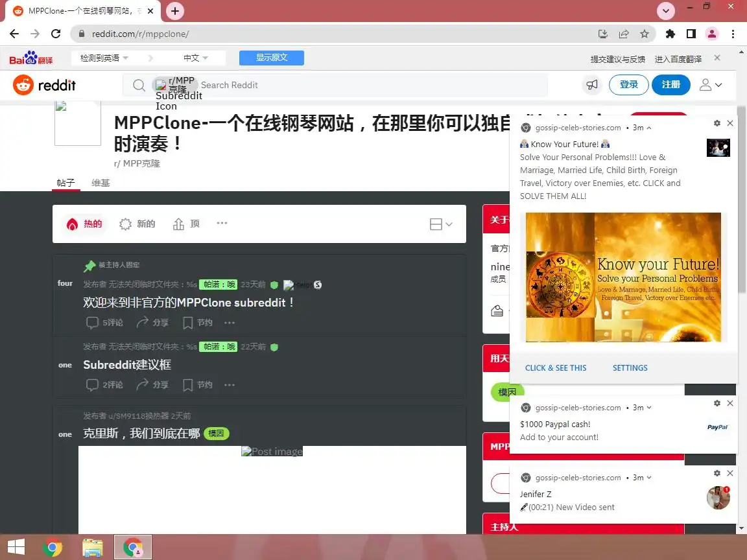This screenshot has width=747, height=560.
Task: Open the Baidu Translate (进入百度翻译) link
Action: 678,59
